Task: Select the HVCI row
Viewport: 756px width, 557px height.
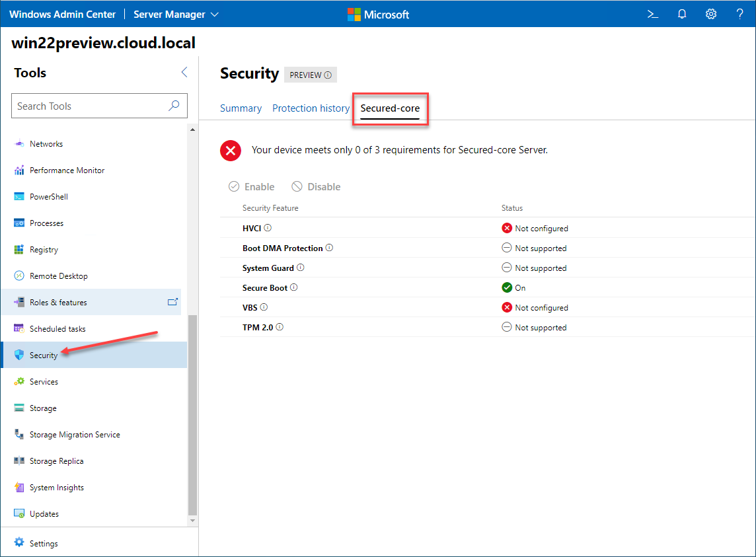Action: coord(488,228)
